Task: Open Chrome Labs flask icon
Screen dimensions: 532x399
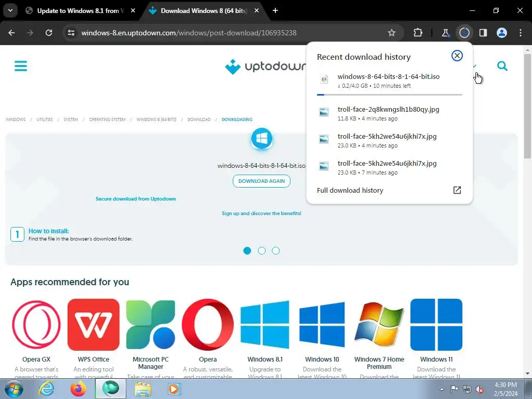Action: click(445, 33)
